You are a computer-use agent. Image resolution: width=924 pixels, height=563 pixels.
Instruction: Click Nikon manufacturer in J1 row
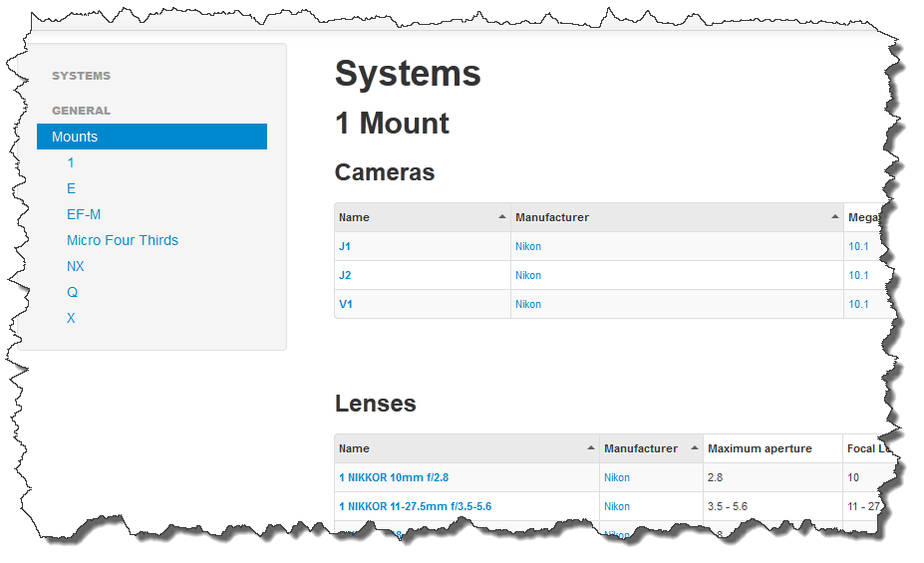click(x=528, y=246)
